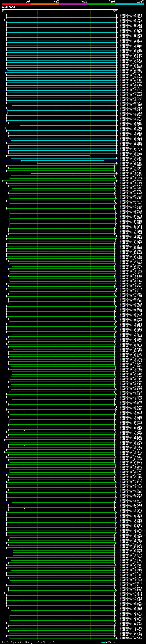This screenshot has width=146, height=644.
Task: Select hit UniRef100_B7FJQ4
Action: [131, 27]
